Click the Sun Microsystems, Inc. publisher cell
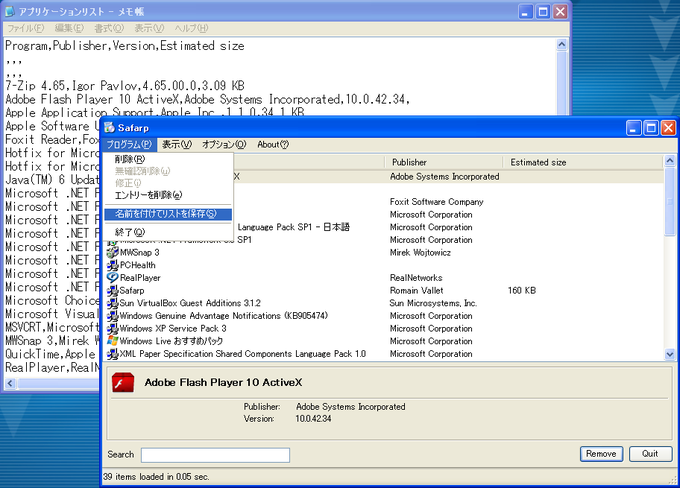Viewport: 680px width, 488px height. point(433,303)
